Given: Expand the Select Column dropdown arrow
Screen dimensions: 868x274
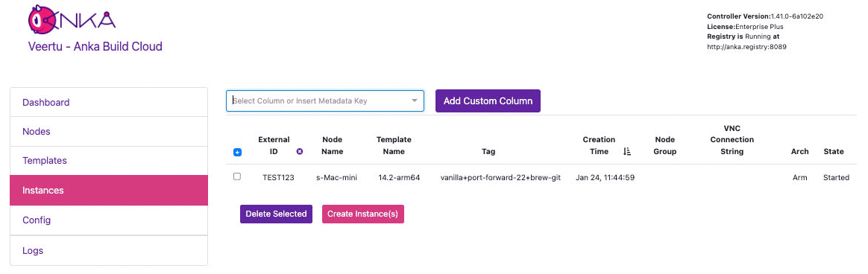Looking at the screenshot, I should click(x=414, y=101).
